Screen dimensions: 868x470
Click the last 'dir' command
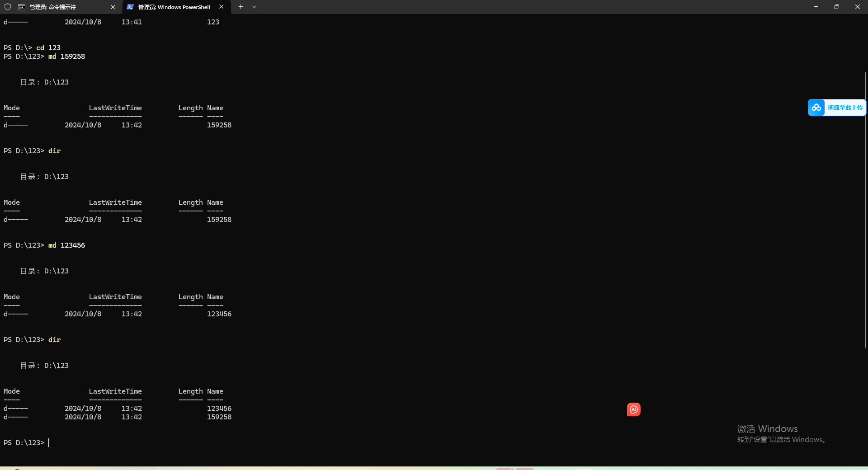(54, 340)
